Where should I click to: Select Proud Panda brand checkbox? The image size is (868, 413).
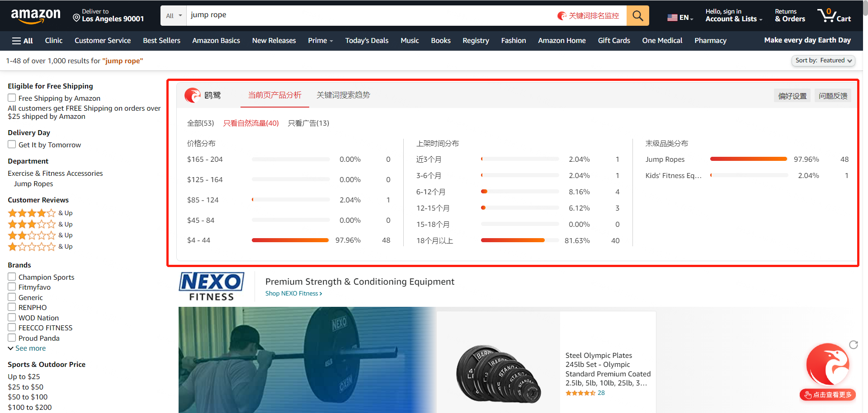click(12, 338)
